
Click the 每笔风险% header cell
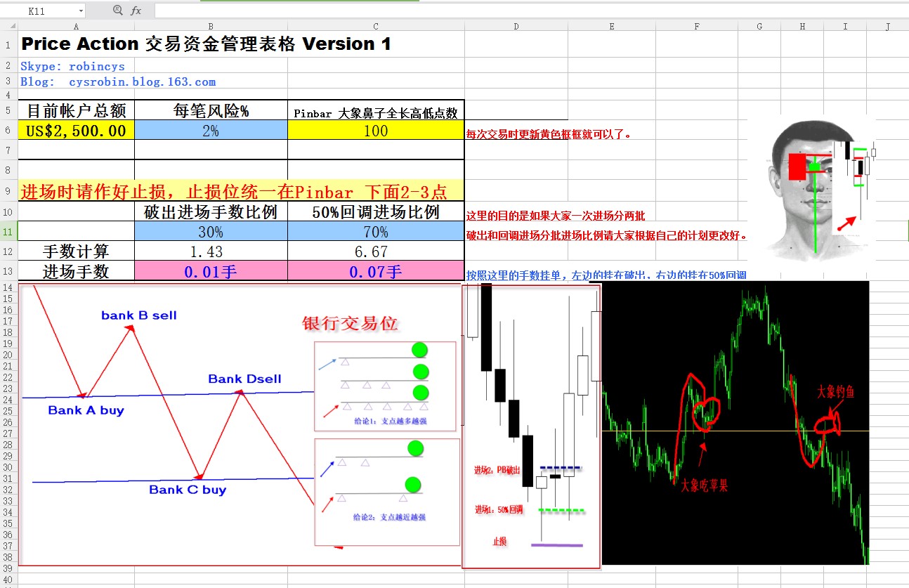[x=211, y=110]
